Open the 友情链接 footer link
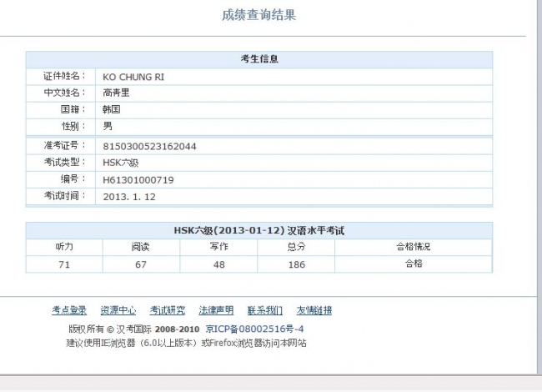This screenshot has height=392, width=542. pyautogui.click(x=314, y=310)
